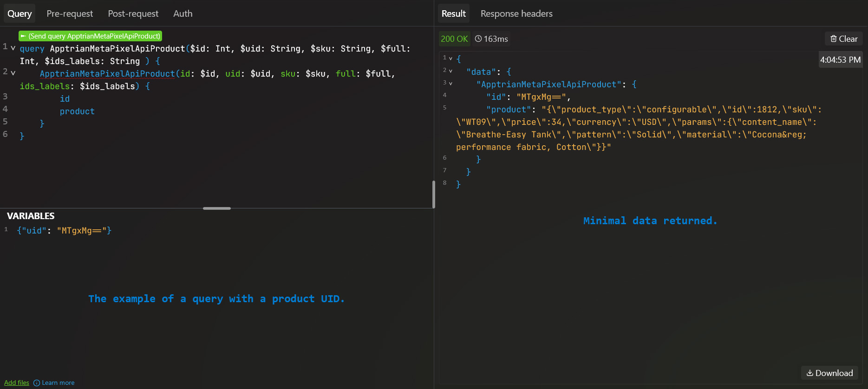Click the "query" keyword on line 1

click(32, 49)
